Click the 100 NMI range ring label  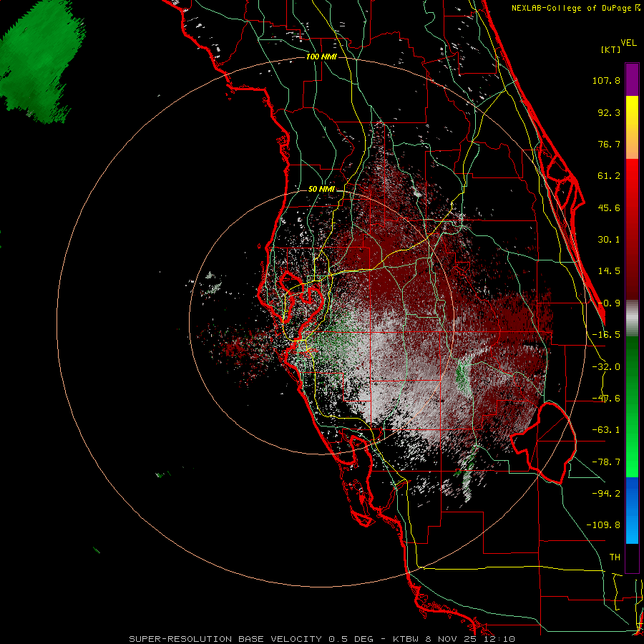coord(321,57)
